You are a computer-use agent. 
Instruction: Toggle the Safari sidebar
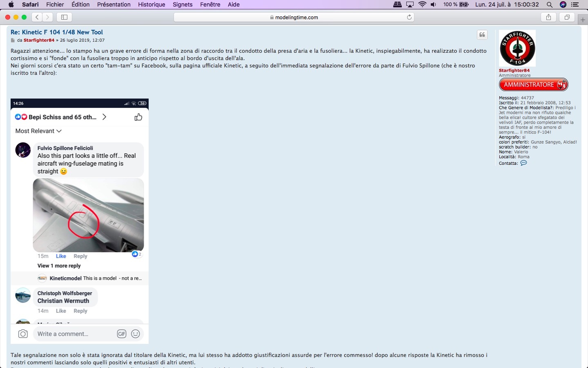pyautogui.click(x=64, y=17)
